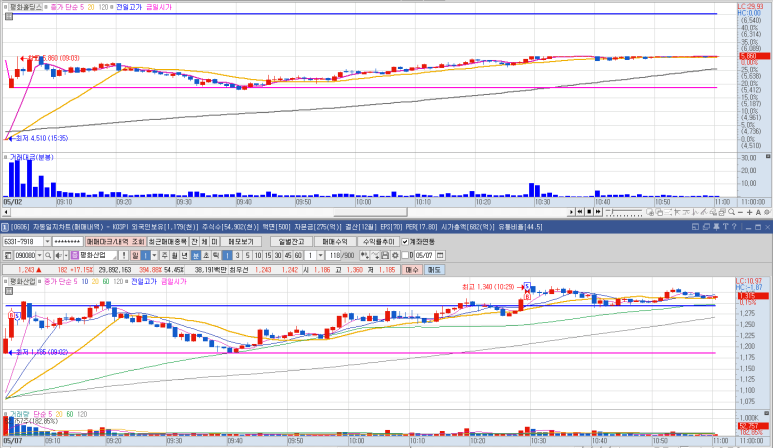
Task: Click the rewind replay button
Action: tap(580, 212)
